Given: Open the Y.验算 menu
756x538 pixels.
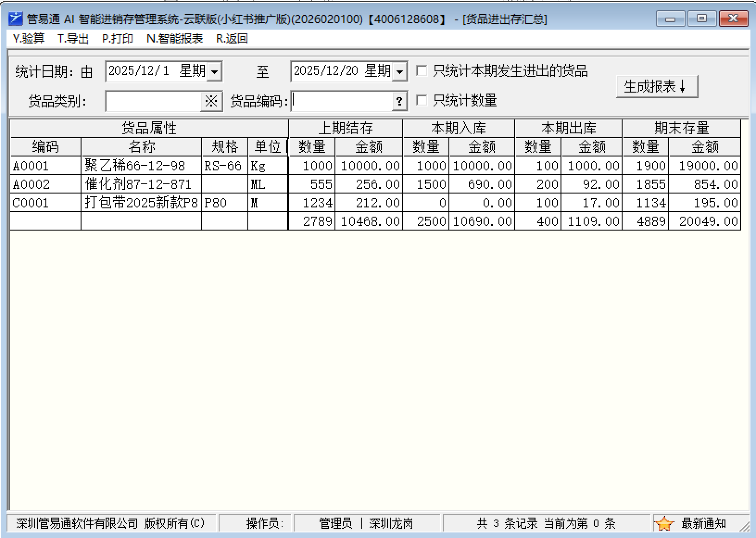Looking at the screenshot, I should [x=29, y=39].
